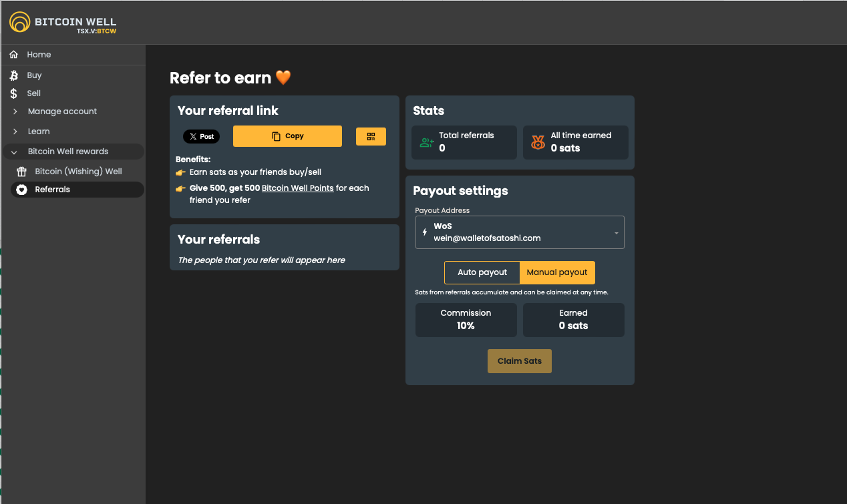Click the gift icon for Bitcoin (Wishing) Well
This screenshot has width=847, height=504.
[x=21, y=172]
